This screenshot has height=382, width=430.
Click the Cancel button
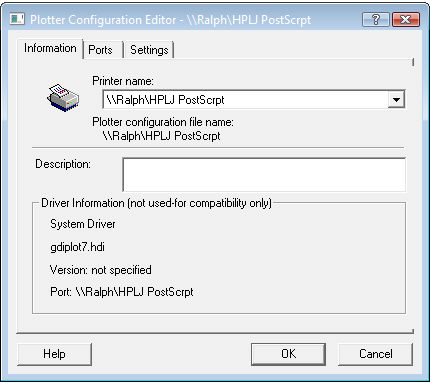(376, 354)
